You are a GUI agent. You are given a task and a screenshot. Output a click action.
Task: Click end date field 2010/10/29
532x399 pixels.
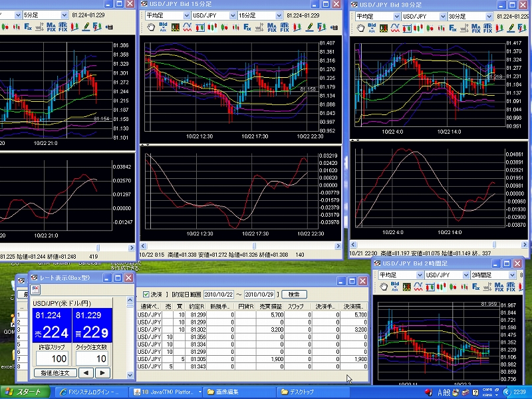259,295
